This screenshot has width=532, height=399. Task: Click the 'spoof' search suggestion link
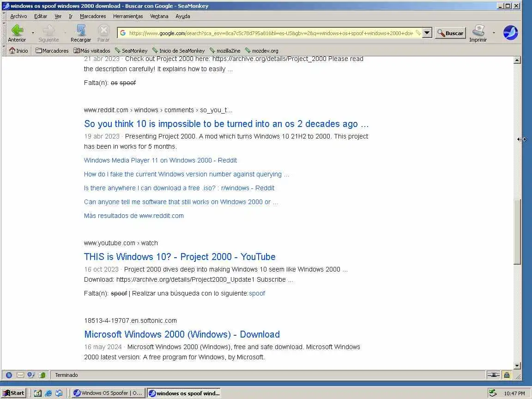pyautogui.click(x=257, y=294)
